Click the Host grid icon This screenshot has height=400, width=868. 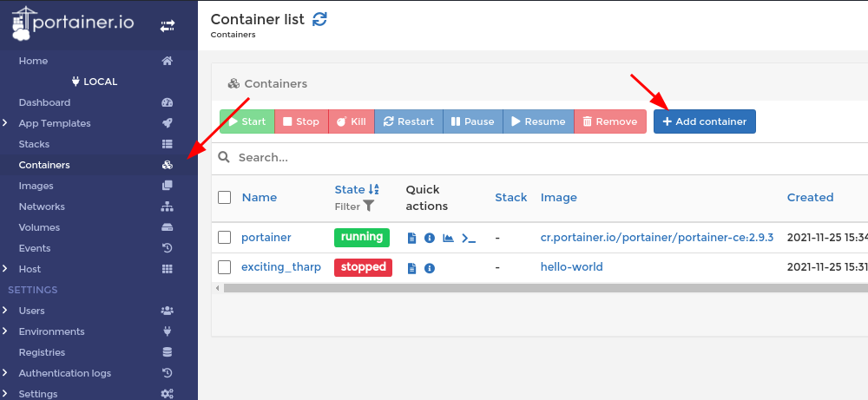(x=168, y=269)
